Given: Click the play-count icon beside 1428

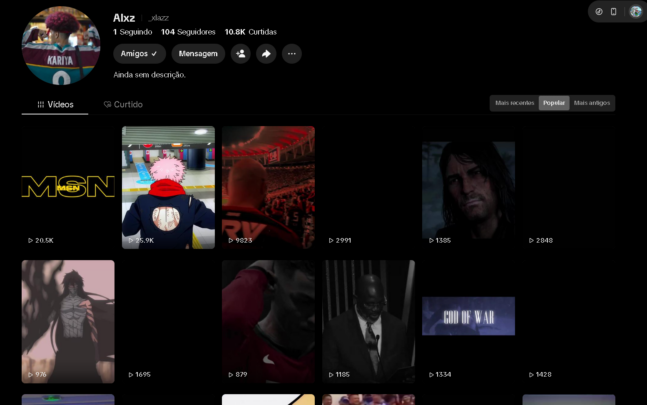Looking at the screenshot, I should (x=531, y=374).
